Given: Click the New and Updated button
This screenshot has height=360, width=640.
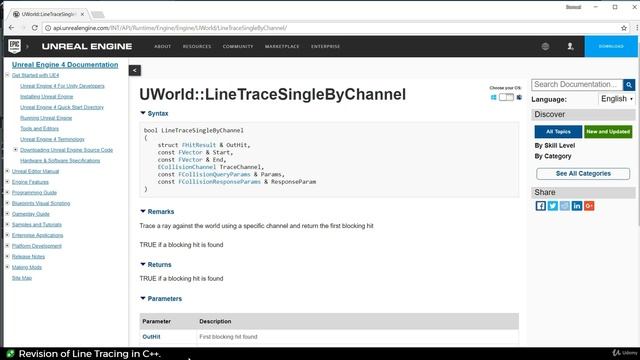Looking at the screenshot, I should tap(608, 131).
